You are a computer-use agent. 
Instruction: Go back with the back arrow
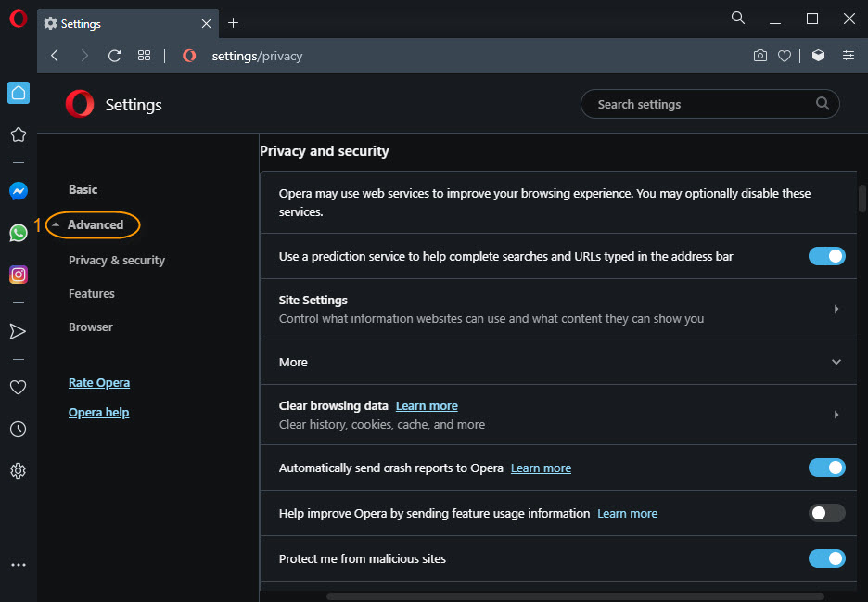[54, 56]
